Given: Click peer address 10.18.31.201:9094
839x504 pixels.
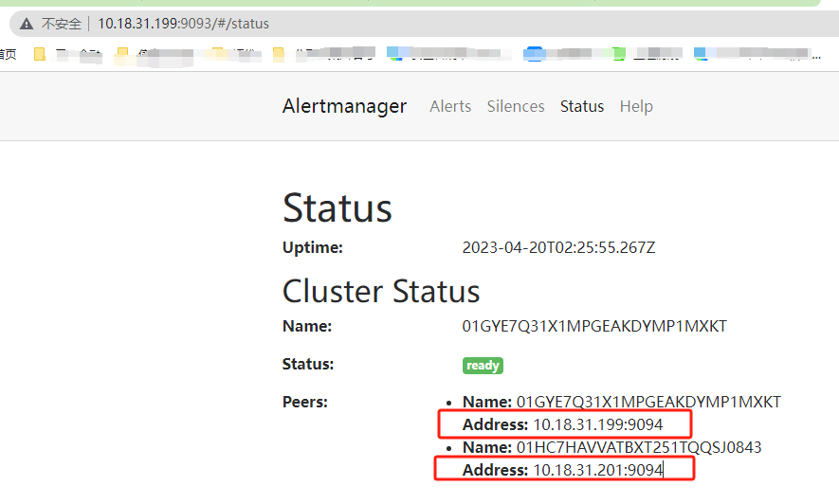Looking at the screenshot, I should tap(598, 470).
